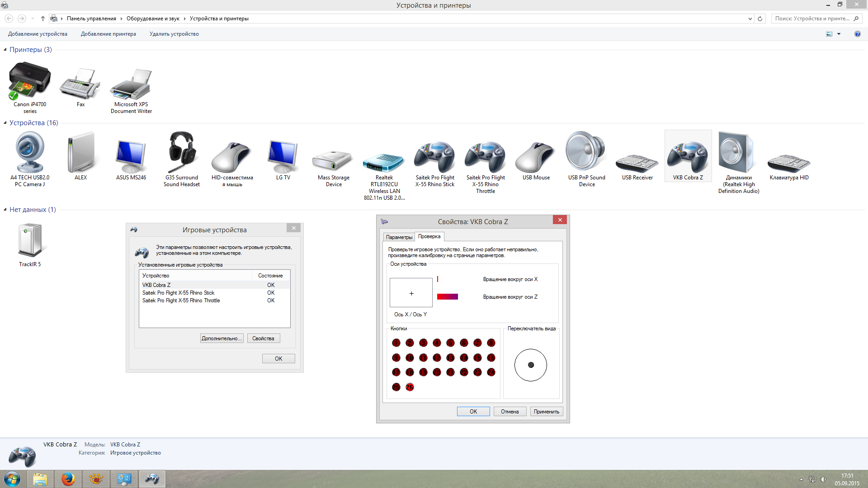868x488 pixels.
Task: Click the Панель управления breadcrumb
Action: [x=91, y=19]
